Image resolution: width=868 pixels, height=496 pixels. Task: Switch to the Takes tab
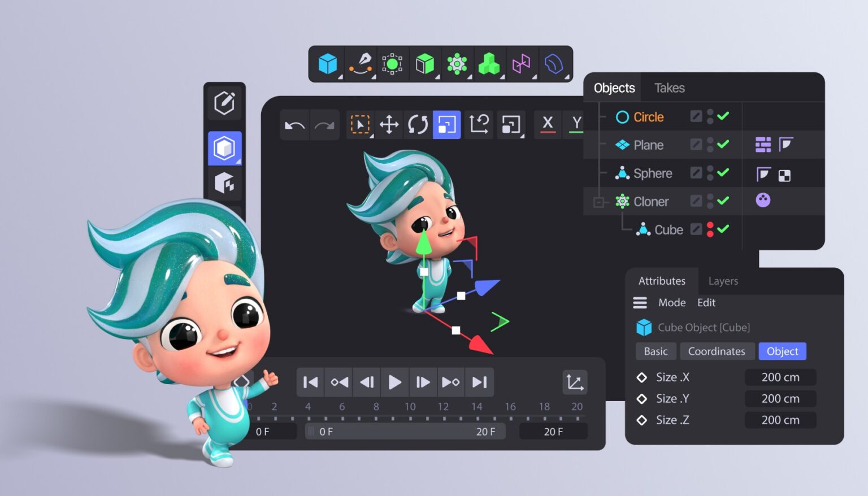[x=669, y=88]
